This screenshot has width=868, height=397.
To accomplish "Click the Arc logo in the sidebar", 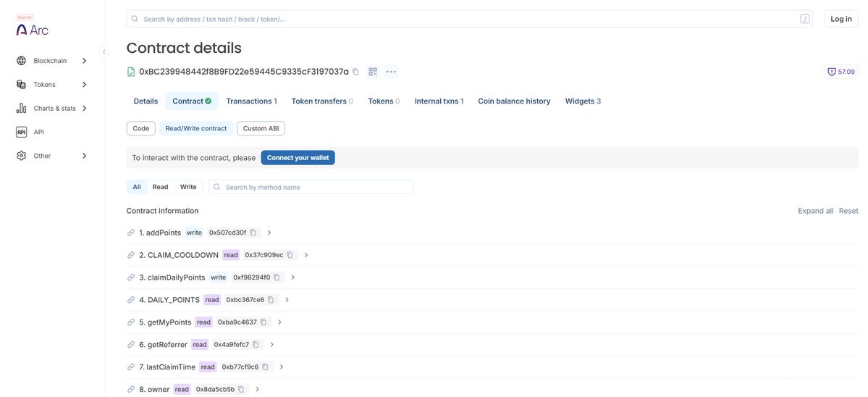I will (x=32, y=30).
